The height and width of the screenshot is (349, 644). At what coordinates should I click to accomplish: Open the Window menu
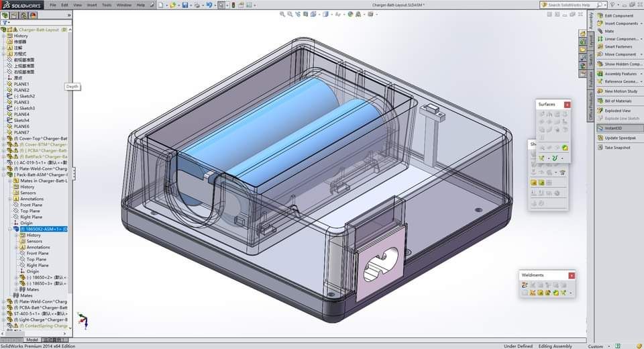[123, 5]
